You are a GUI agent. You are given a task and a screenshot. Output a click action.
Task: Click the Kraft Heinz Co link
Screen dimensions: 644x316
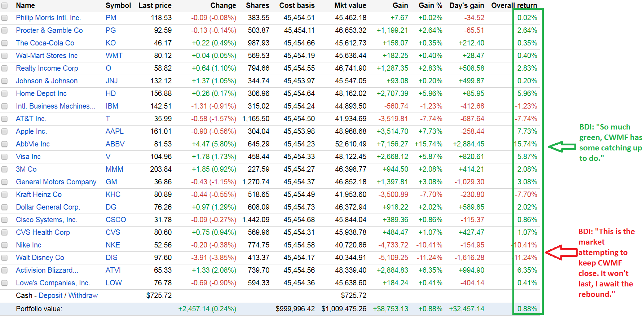click(39, 194)
